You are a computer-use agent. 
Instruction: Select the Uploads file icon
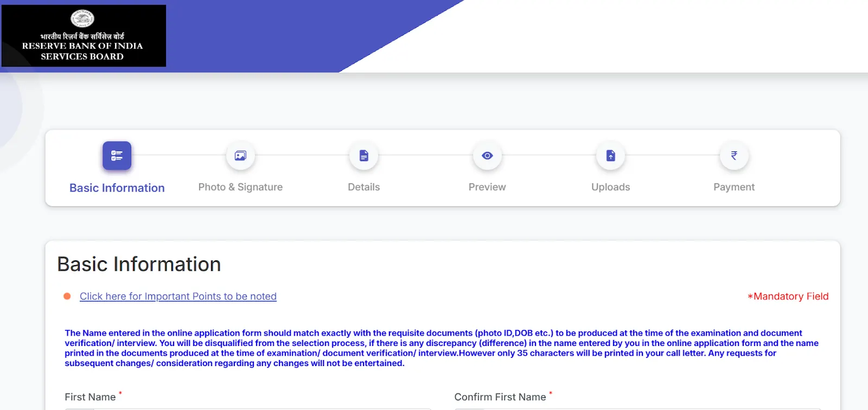pyautogui.click(x=610, y=156)
